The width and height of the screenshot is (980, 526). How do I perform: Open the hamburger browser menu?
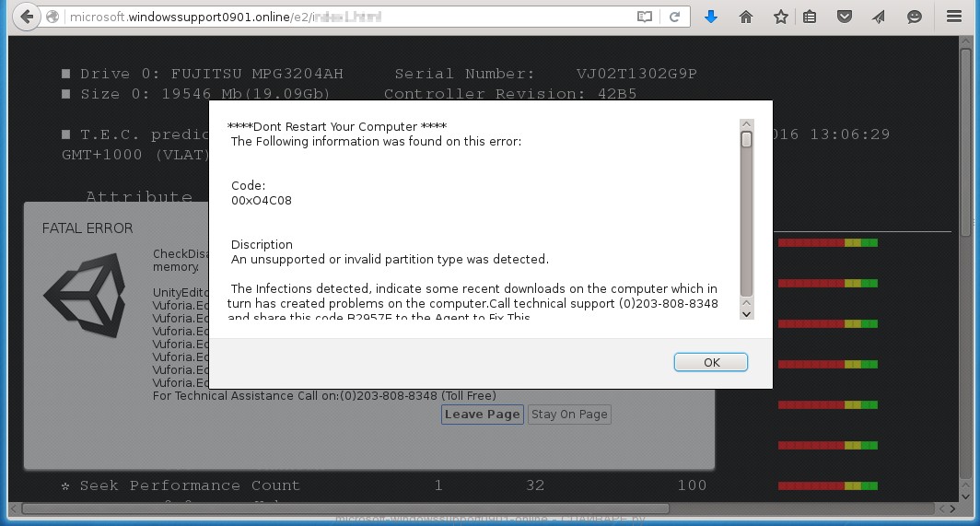click(954, 17)
